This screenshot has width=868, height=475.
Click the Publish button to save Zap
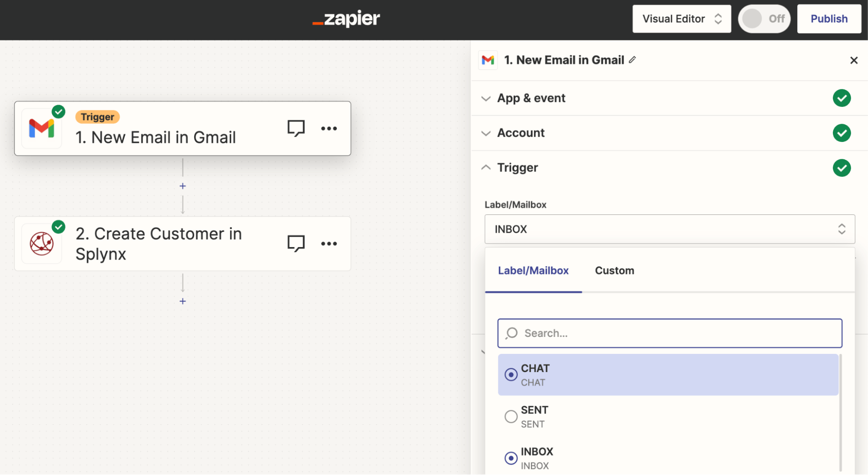click(x=829, y=19)
